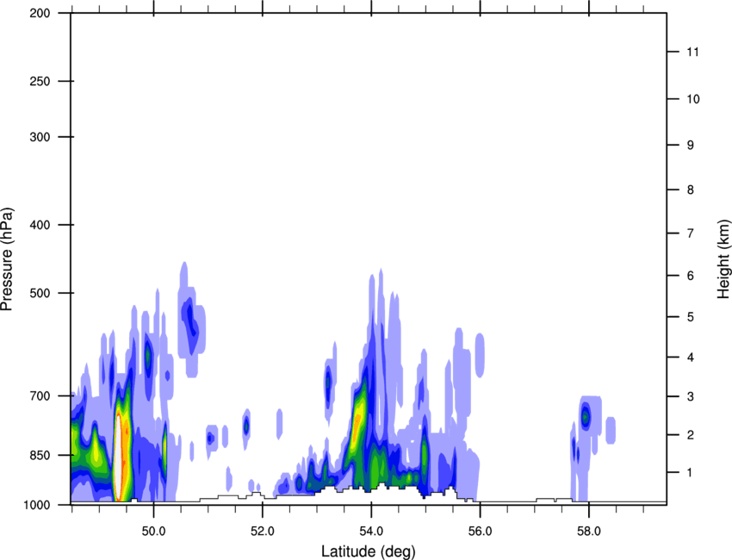Viewport: 732px width, 560px height.
Task: Pick the 7 km height label
Action: click(x=691, y=233)
